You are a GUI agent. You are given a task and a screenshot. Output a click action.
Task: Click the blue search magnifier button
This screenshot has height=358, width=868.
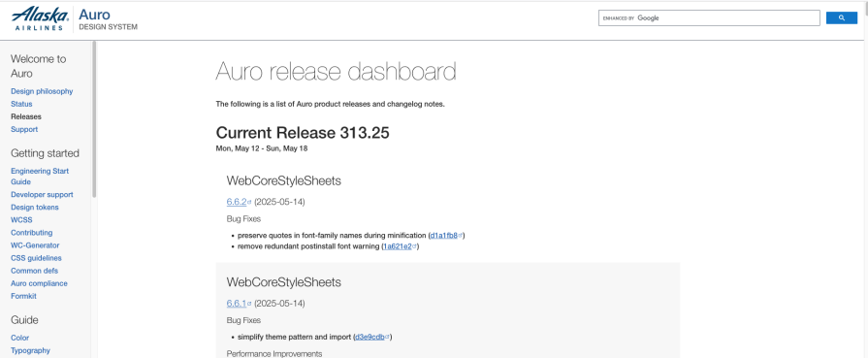(x=842, y=17)
